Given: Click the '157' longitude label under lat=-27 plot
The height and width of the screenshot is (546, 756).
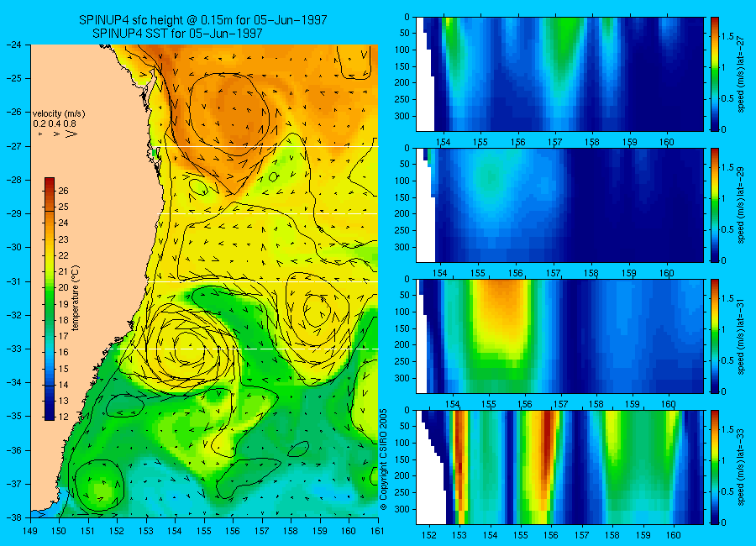Looking at the screenshot, I should (x=555, y=142).
